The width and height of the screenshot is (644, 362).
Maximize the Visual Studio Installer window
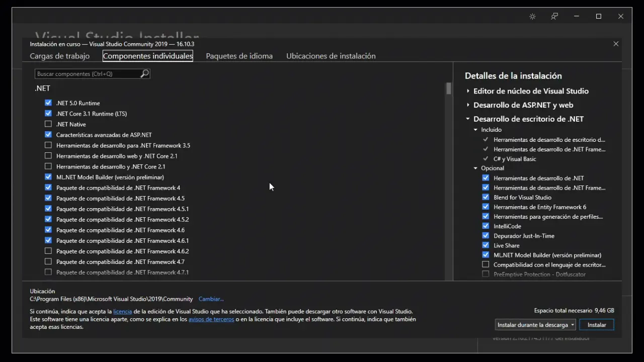599,17
